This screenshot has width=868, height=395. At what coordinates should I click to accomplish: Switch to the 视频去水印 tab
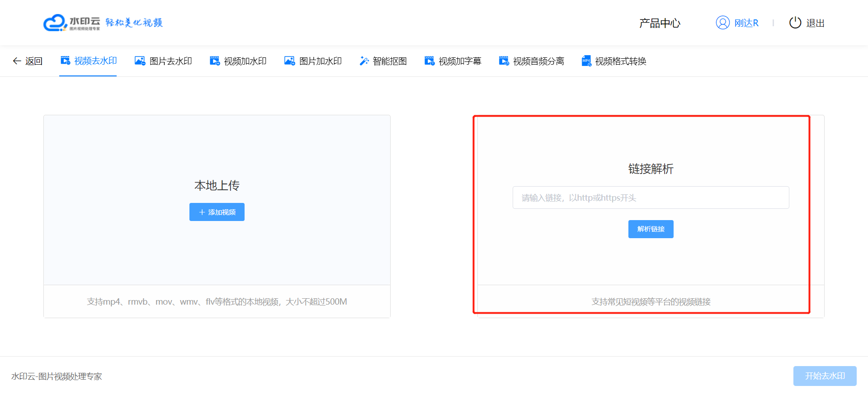pos(88,61)
